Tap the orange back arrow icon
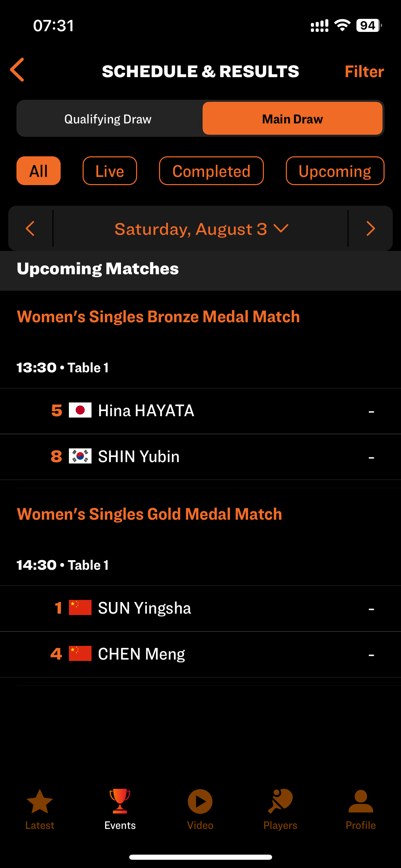This screenshot has height=868, width=401. [x=17, y=70]
